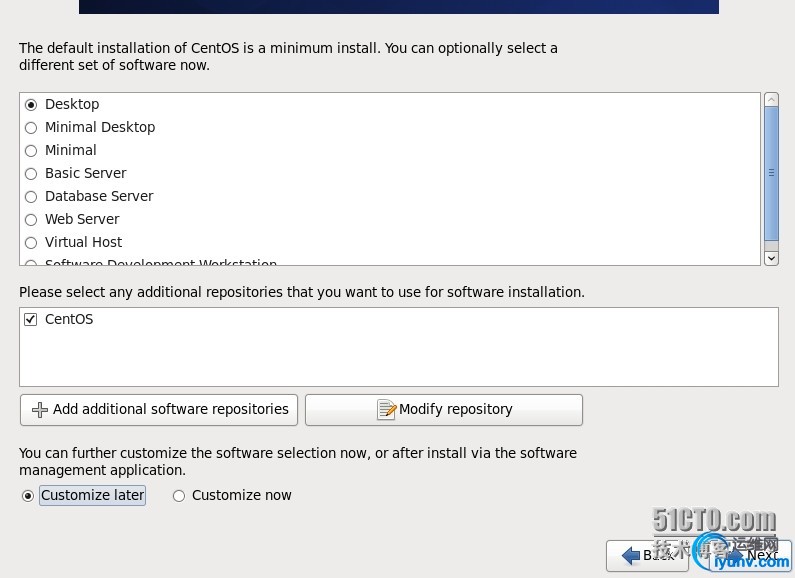Screen dimensions: 795x578
Task: Click Add additional software repositories button
Action: (x=159, y=409)
